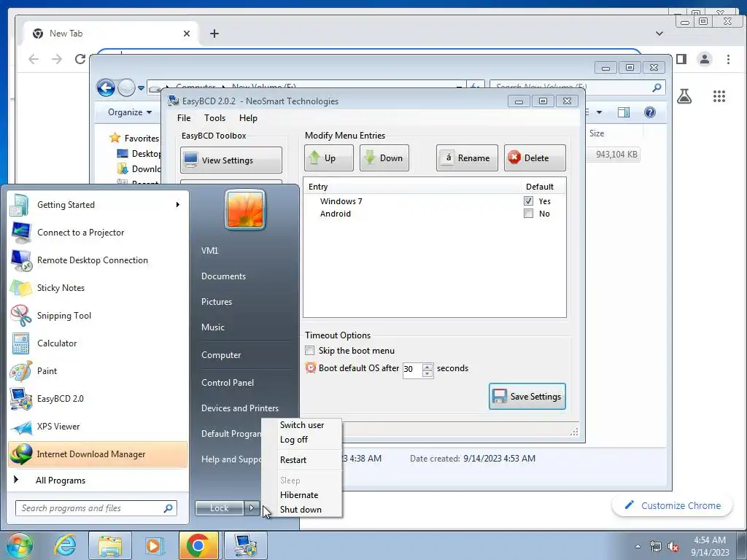The width and height of the screenshot is (747, 560).
Task: Show hidden tray icons arrow
Action: coord(638,547)
